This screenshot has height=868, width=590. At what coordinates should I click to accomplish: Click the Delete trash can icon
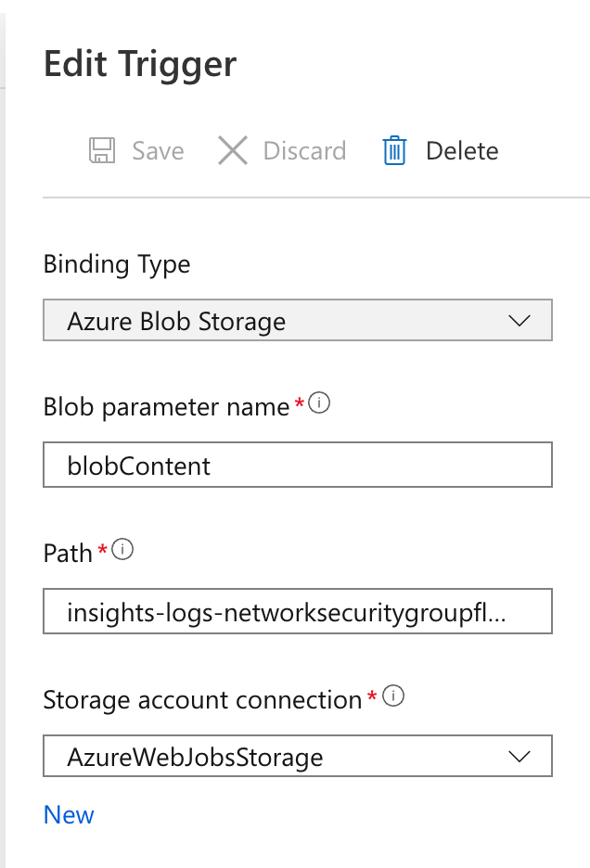[x=394, y=150]
